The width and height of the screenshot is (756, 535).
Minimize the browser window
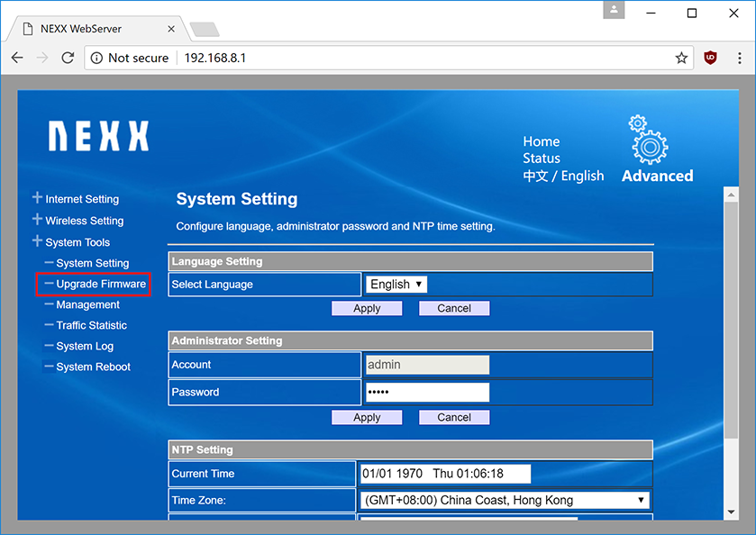[651, 13]
